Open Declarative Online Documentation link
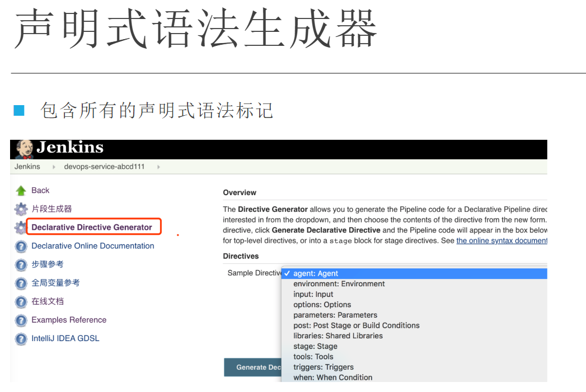Screen dimensions: 586x392 coord(93,245)
